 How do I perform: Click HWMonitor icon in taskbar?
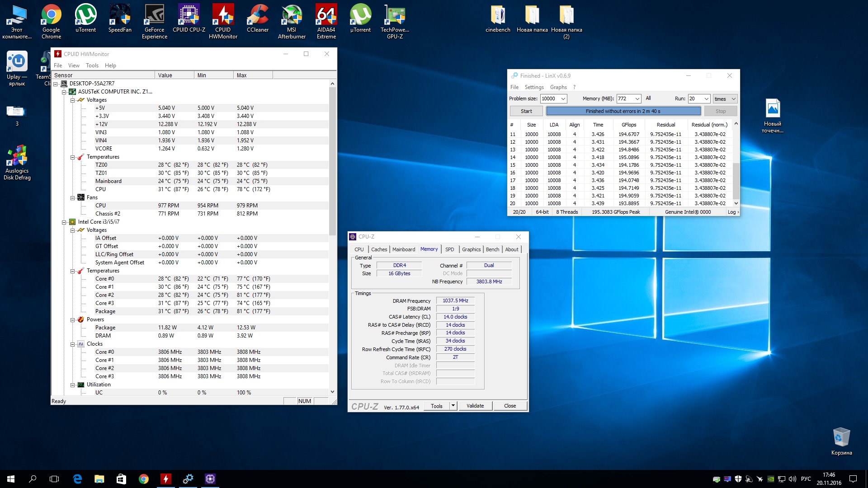point(166,479)
